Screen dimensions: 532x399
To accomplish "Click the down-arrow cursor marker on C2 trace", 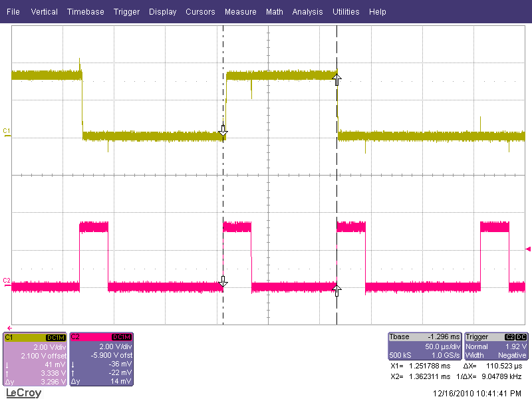I will [223, 281].
